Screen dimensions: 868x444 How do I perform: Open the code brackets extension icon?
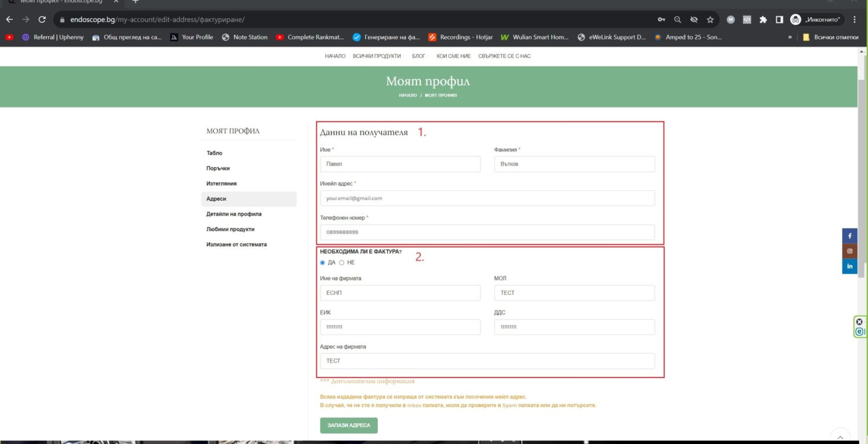(746, 19)
